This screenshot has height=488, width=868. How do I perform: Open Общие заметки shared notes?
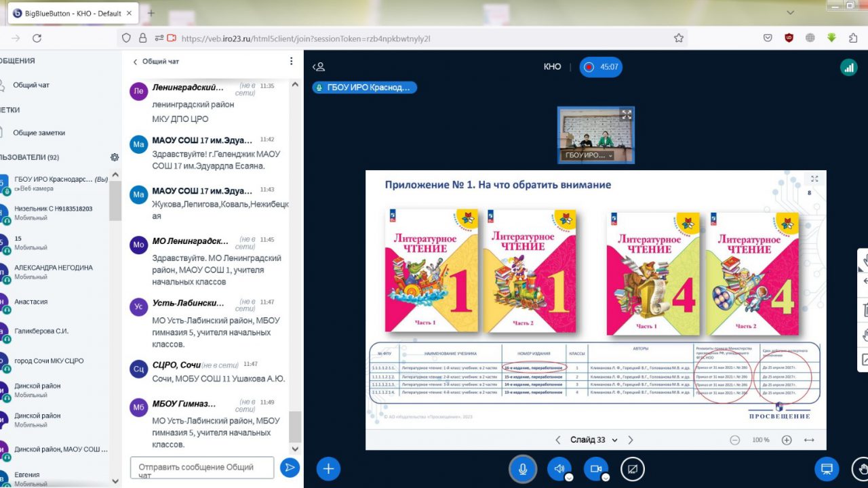[39, 133]
